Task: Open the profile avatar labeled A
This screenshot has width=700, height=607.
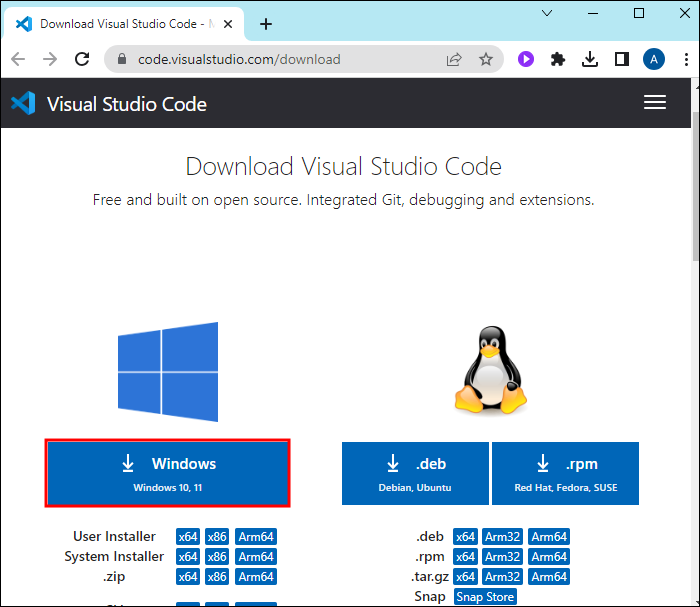Action: [x=654, y=59]
